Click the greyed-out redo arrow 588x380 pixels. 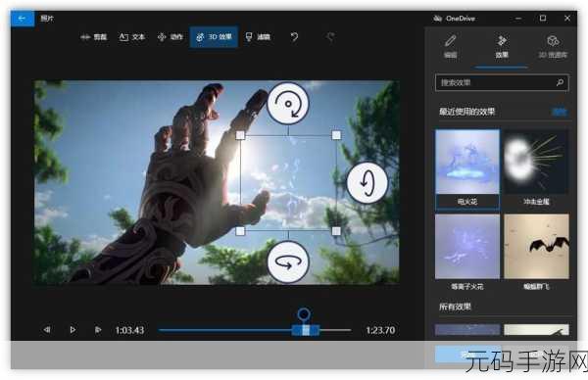pyautogui.click(x=330, y=36)
